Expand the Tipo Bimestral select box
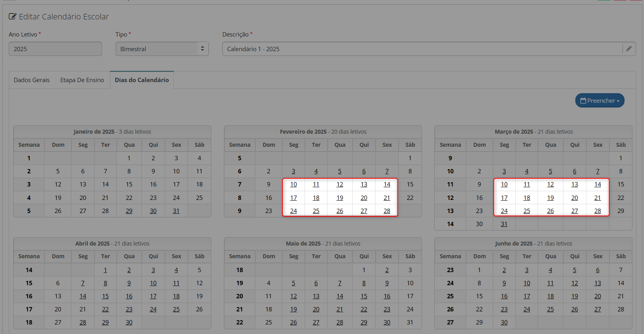This screenshot has height=334, width=644. click(162, 49)
